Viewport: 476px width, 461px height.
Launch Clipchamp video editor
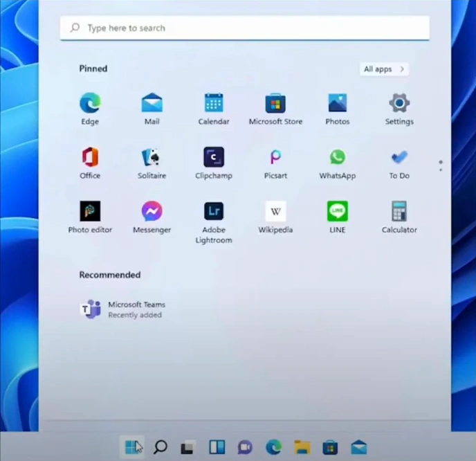(214, 163)
